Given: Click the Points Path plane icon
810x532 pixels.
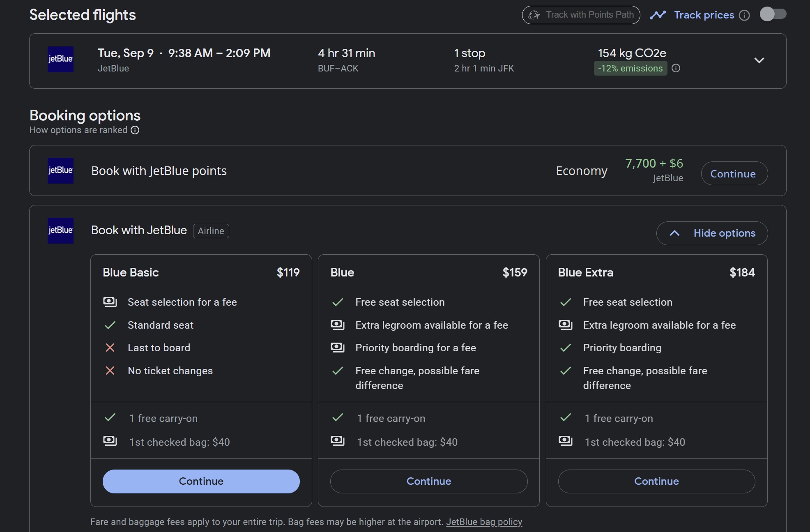Looking at the screenshot, I should click(534, 15).
